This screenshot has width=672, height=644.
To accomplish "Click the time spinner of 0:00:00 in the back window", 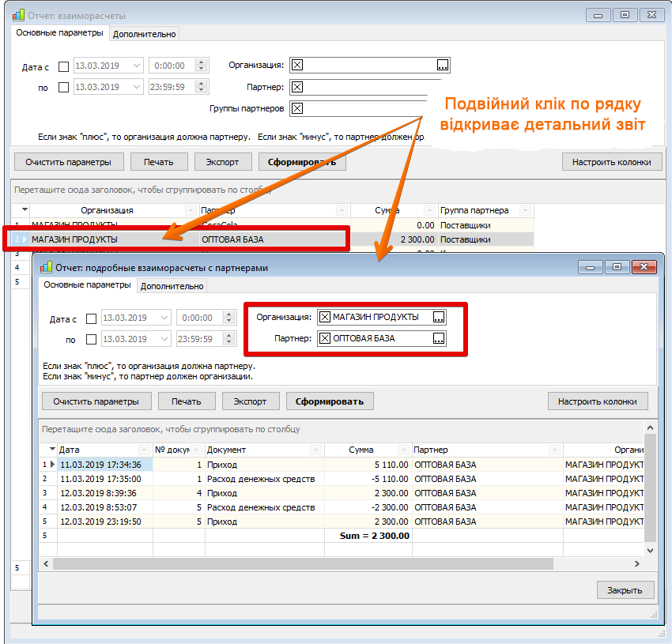I will coord(201,66).
